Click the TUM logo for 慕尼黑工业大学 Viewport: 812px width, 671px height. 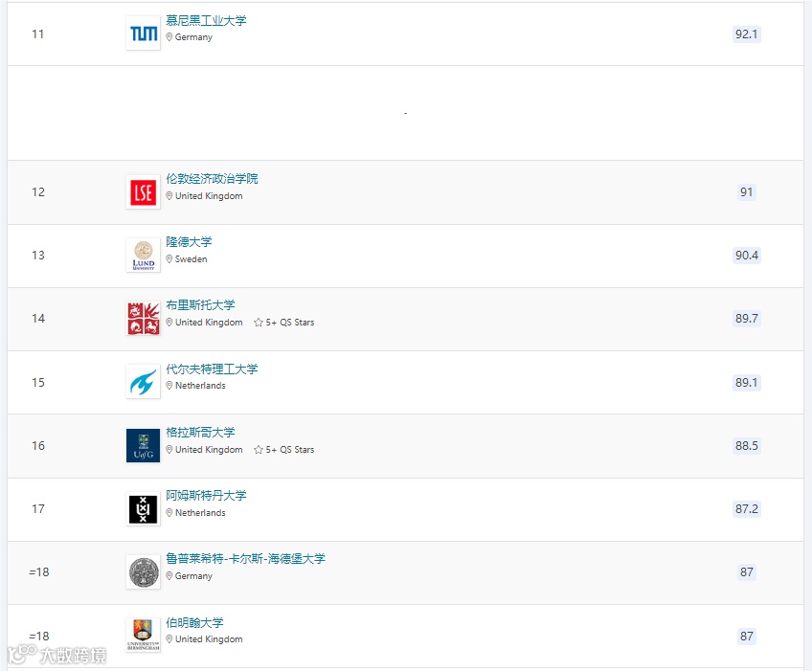click(x=143, y=33)
